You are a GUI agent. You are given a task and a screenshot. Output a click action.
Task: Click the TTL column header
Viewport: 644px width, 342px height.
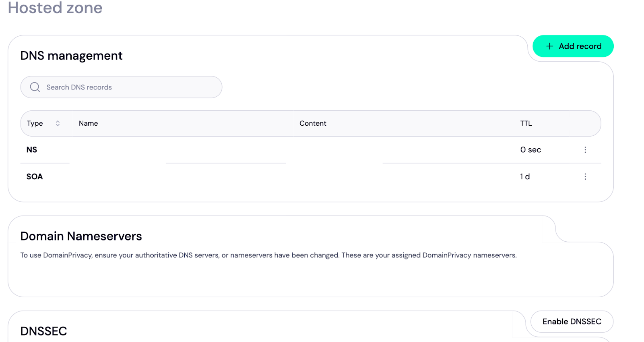[x=526, y=123]
